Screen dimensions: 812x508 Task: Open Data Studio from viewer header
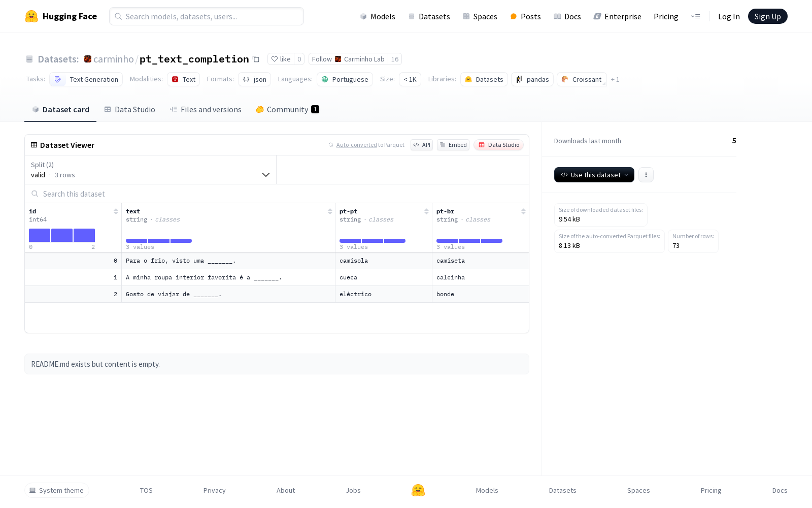[499, 145]
